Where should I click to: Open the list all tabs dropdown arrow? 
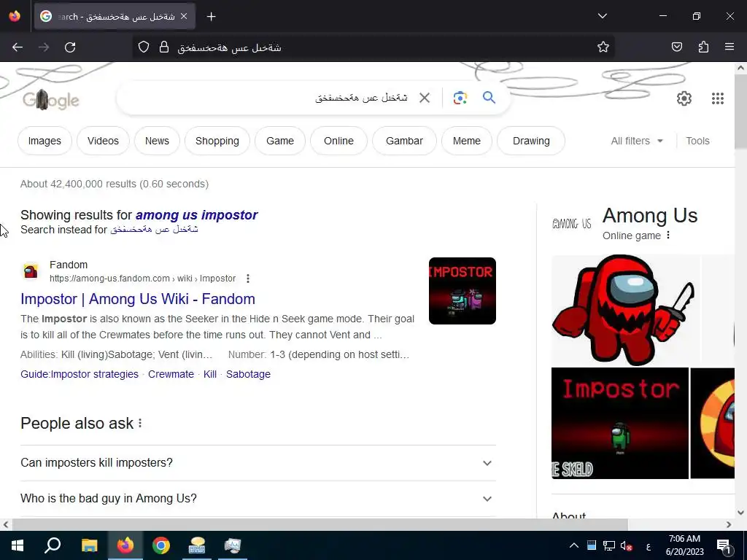[602, 16]
